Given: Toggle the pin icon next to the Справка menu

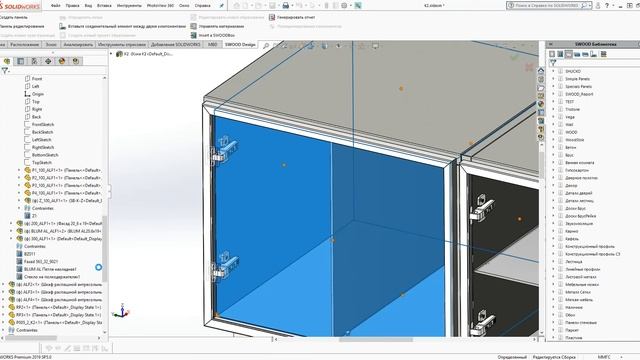Looking at the screenshot, I should tap(222, 6).
